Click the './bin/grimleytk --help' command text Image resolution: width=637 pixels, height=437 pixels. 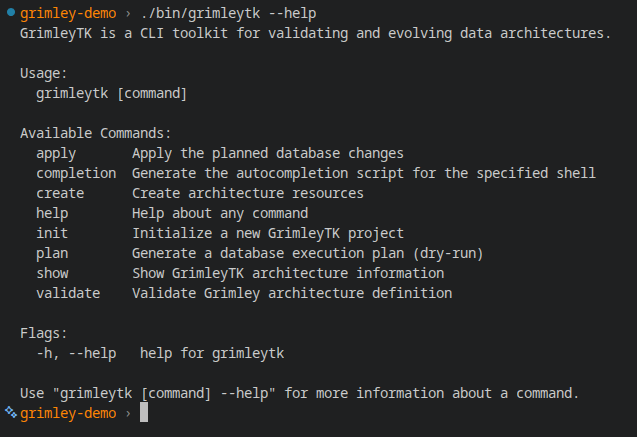(228, 13)
